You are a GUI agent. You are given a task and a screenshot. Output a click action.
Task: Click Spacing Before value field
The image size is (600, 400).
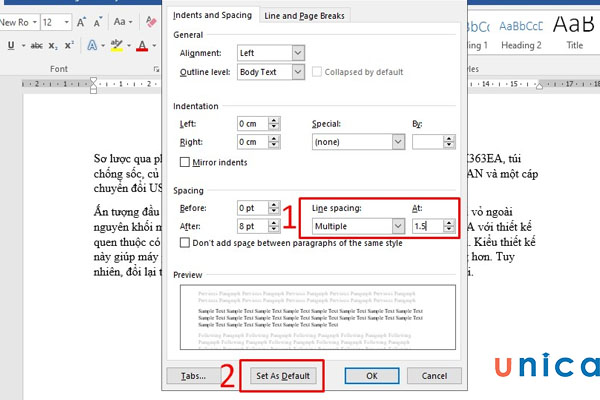pos(253,208)
